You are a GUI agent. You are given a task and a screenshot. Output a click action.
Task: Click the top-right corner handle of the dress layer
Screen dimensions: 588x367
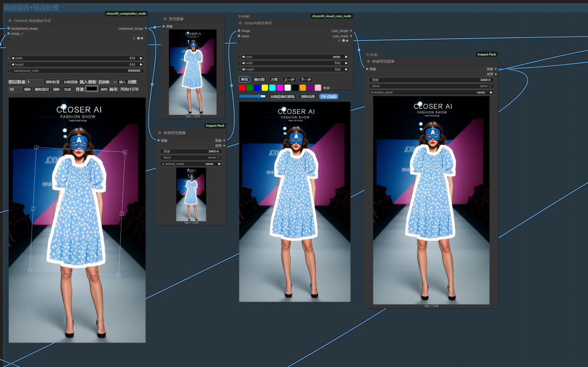(125, 152)
